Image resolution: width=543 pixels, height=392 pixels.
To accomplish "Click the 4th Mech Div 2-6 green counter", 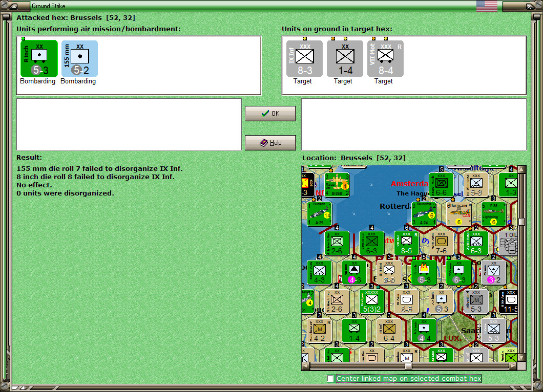I will [x=337, y=243].
